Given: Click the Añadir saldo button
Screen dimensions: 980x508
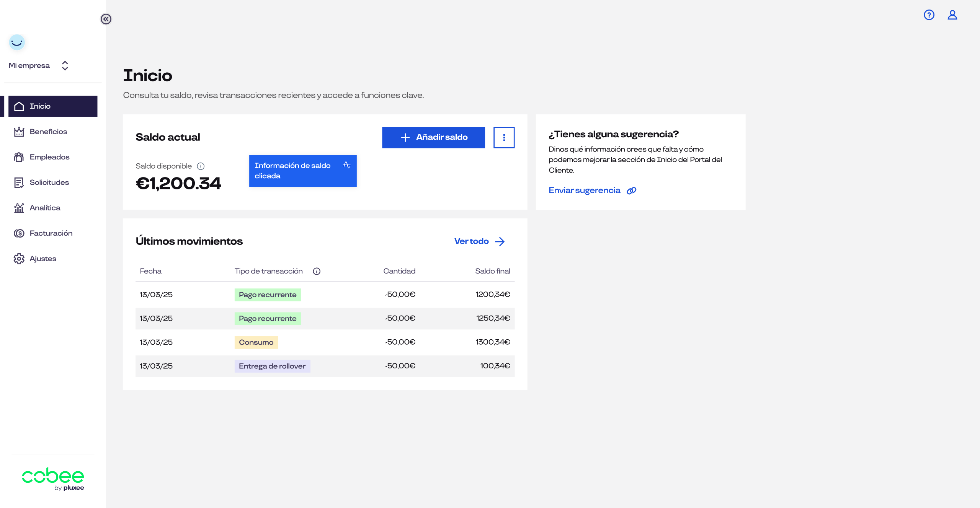Looking at the screenshot, I should [433, 137].
